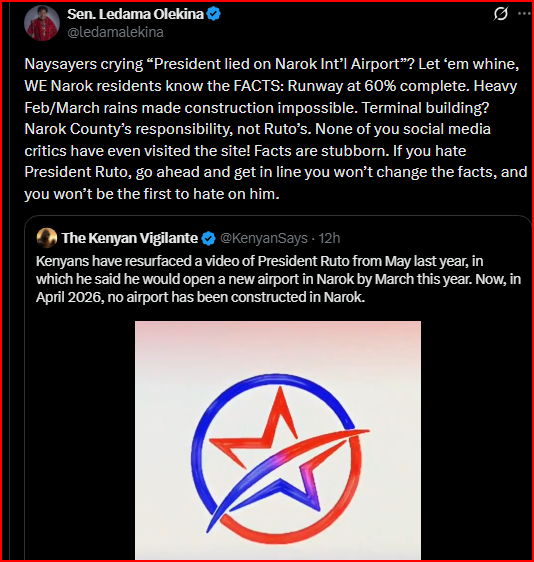Open Sen. Ledama Olekina display name link
Image resolution: width=534 pixels, height=562 pixels.
tap(135, 14)
